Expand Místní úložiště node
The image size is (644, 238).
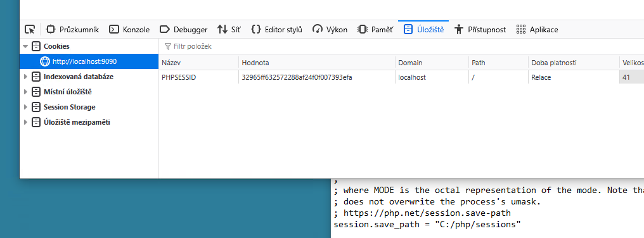click(25, 92)
